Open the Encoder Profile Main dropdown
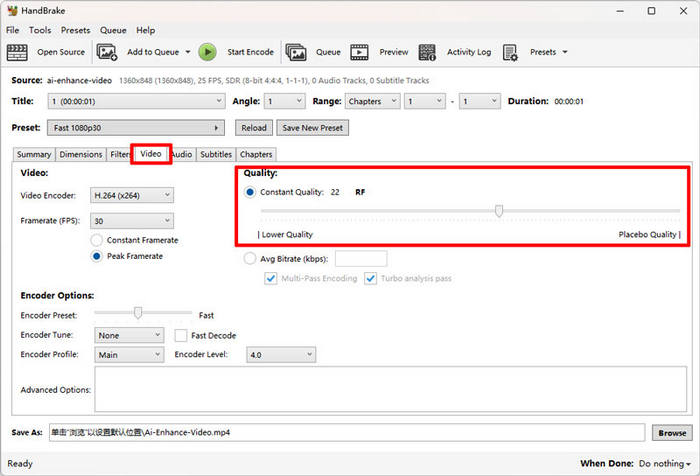700x476 pixels. 129,355
